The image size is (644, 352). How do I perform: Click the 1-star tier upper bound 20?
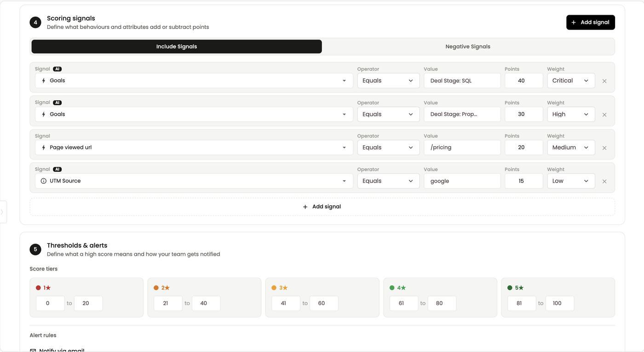[x=88, y=303]
